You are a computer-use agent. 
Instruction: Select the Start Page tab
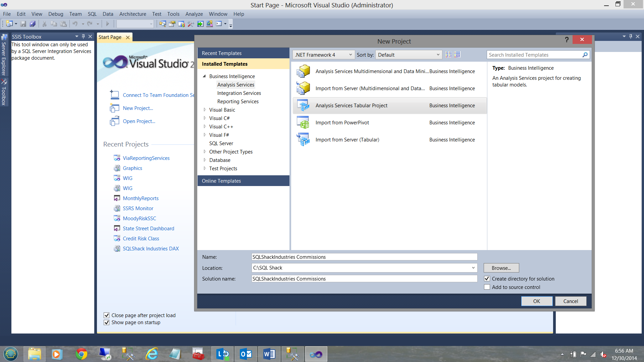tap(110, 37)
